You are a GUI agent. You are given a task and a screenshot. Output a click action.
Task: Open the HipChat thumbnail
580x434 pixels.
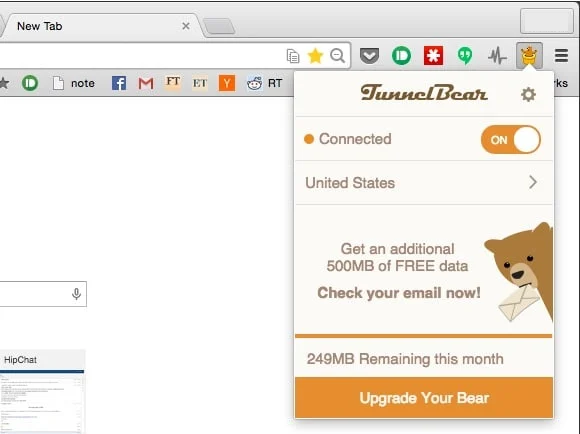click(x=42, y=391)
